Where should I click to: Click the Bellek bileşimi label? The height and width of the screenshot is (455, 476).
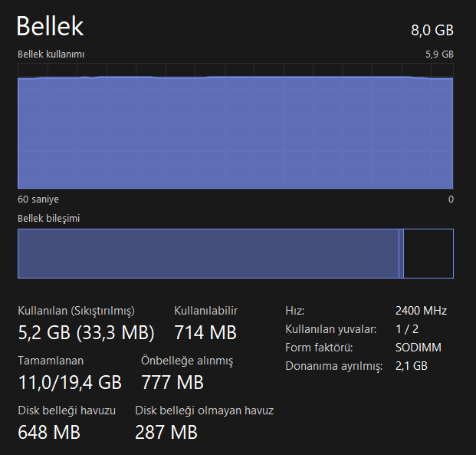(49, 218)
